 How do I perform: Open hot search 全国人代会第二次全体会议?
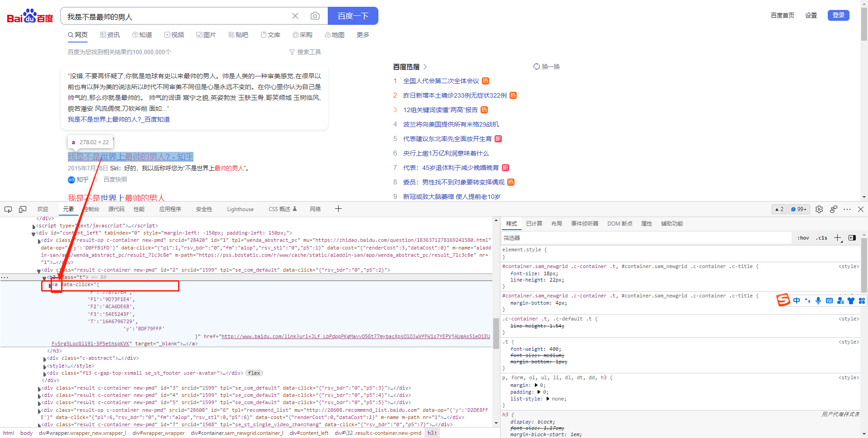(x=441, y=81)
